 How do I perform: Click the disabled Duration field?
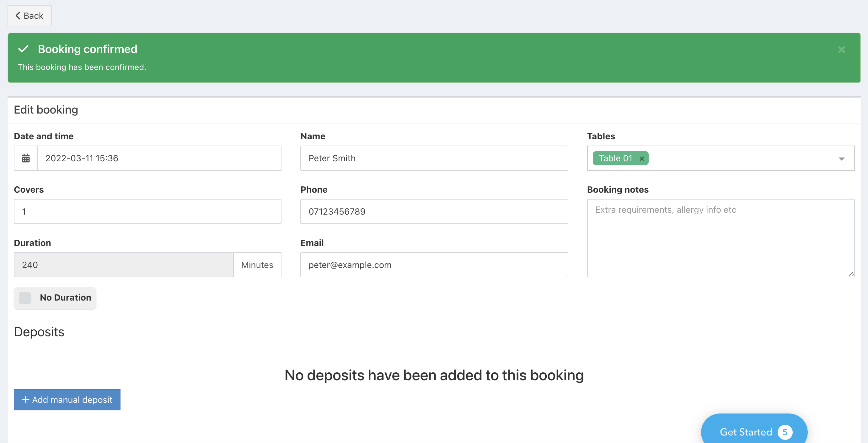point(123,265)
